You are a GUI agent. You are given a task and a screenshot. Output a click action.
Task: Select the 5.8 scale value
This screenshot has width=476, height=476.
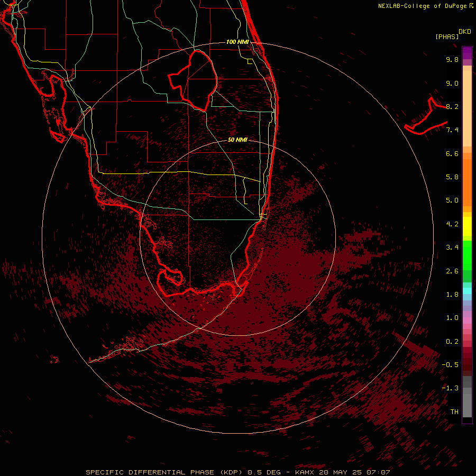coord(452,177)
